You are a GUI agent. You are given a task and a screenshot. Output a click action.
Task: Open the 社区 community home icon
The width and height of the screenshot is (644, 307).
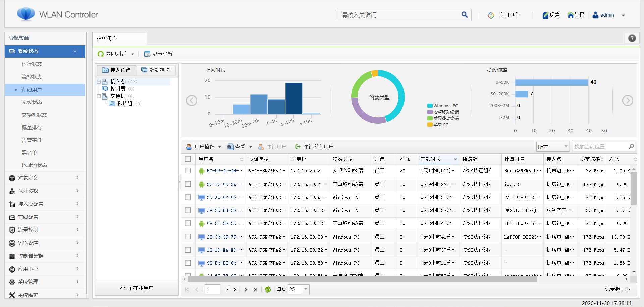click(x=570, y=15)
